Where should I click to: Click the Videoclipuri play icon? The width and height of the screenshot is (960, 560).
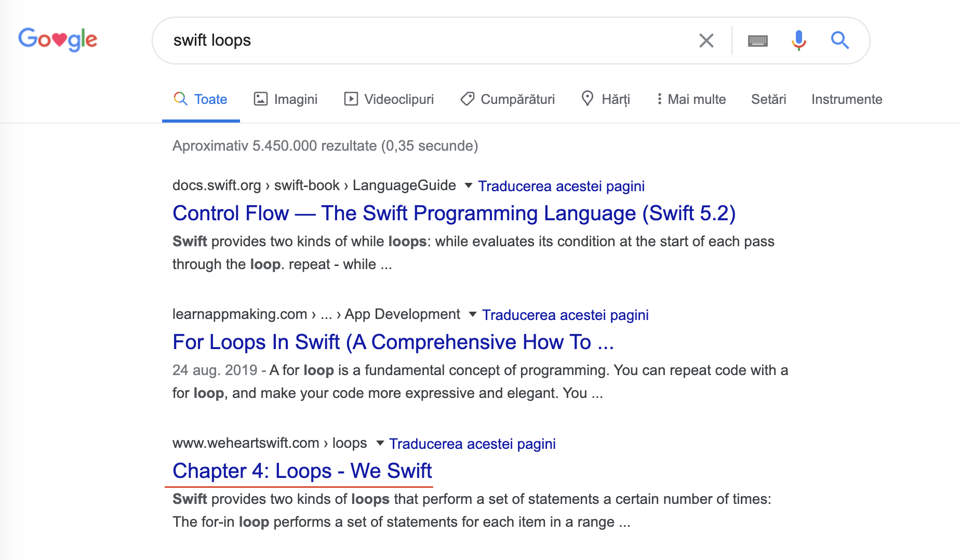coord(351,99)
